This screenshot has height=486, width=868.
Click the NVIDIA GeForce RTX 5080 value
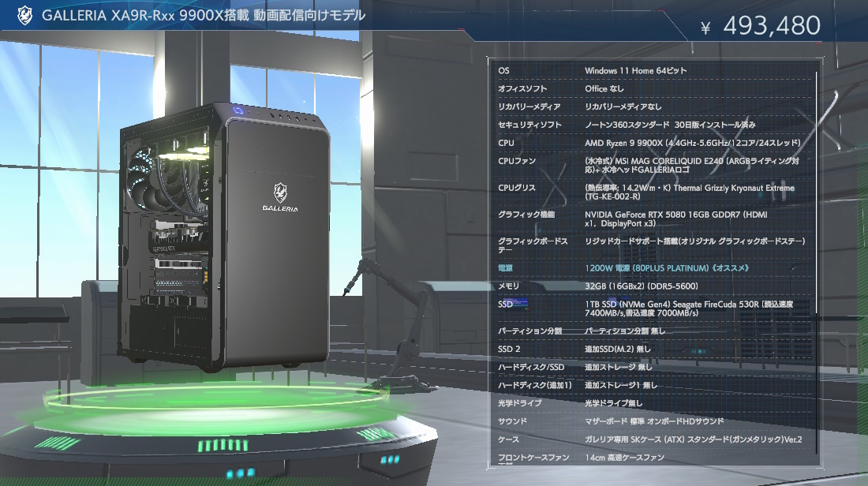point(676,219)
